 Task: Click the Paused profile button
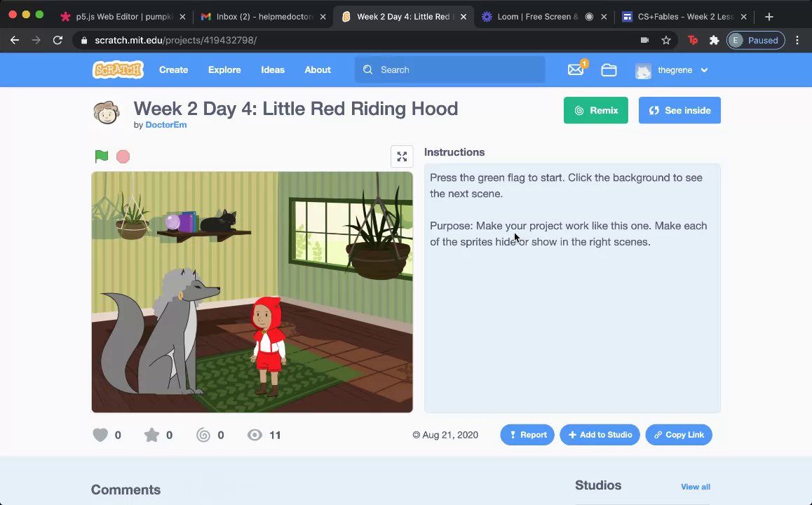(x=756, y=40)
